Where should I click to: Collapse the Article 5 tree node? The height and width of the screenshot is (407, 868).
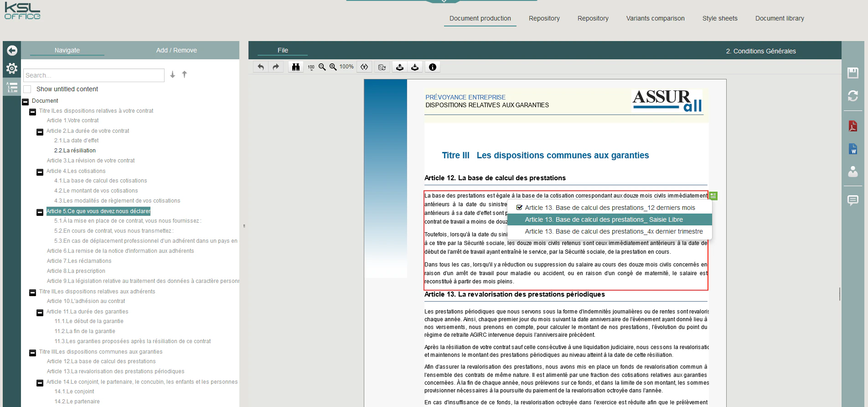tap(40, 212)
